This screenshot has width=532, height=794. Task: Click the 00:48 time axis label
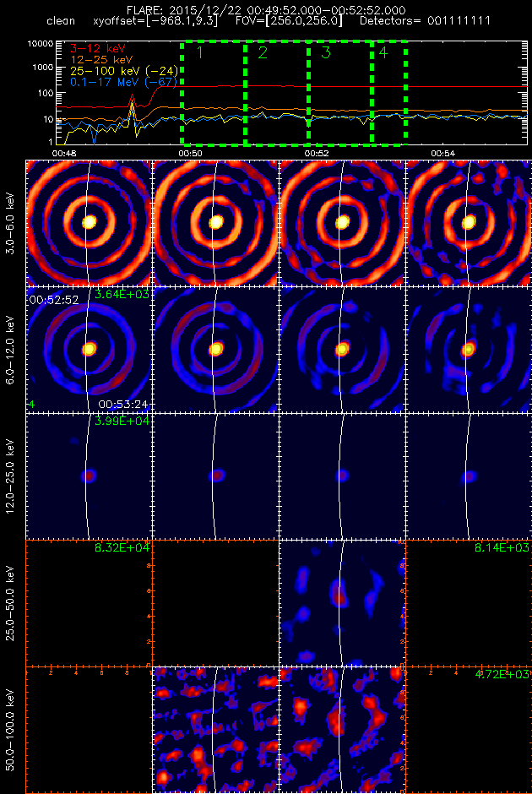point(62,152)
